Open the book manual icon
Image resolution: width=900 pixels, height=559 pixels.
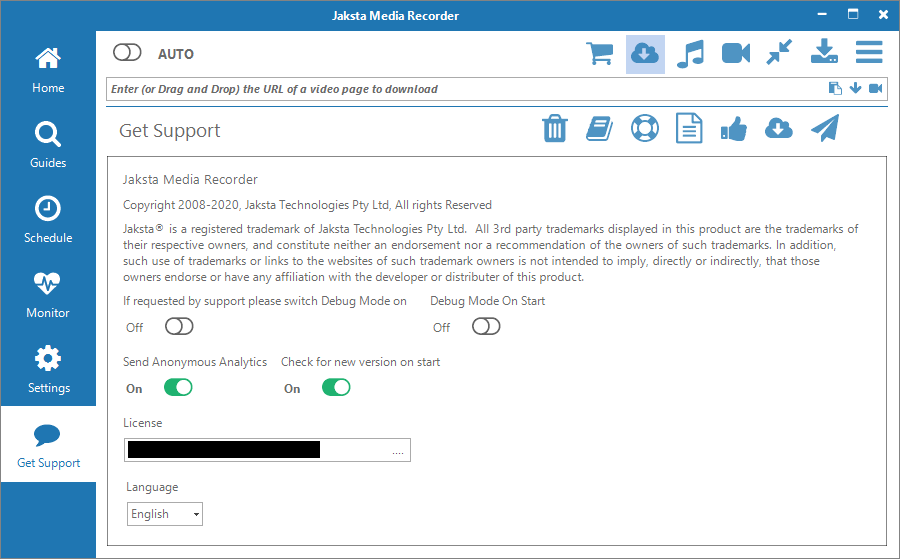coord(599,128)
